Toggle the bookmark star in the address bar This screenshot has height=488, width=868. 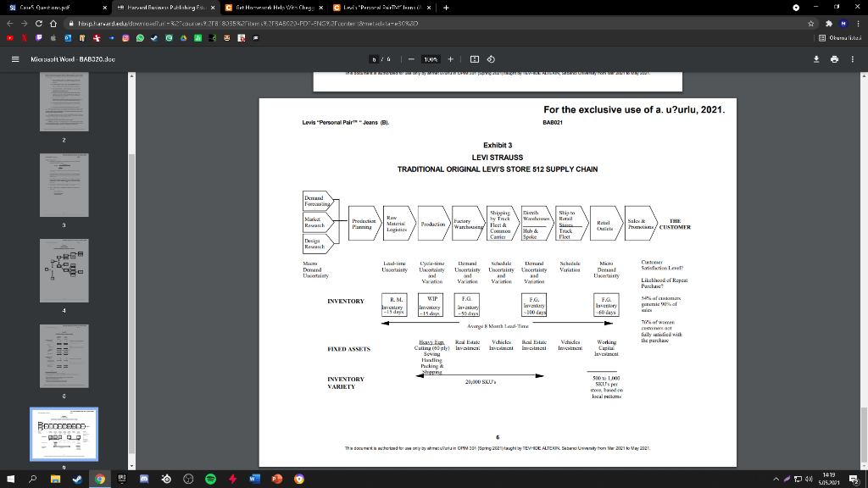tap(811, 24)
